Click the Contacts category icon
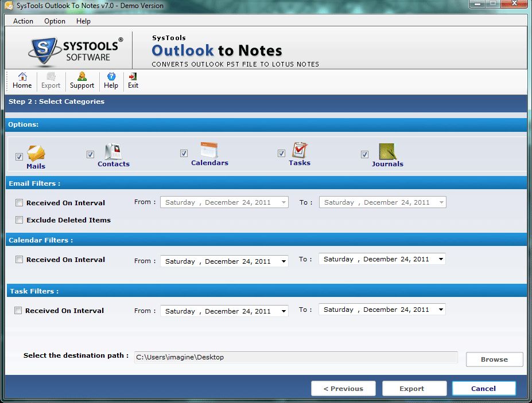 [x=113, y=152]
